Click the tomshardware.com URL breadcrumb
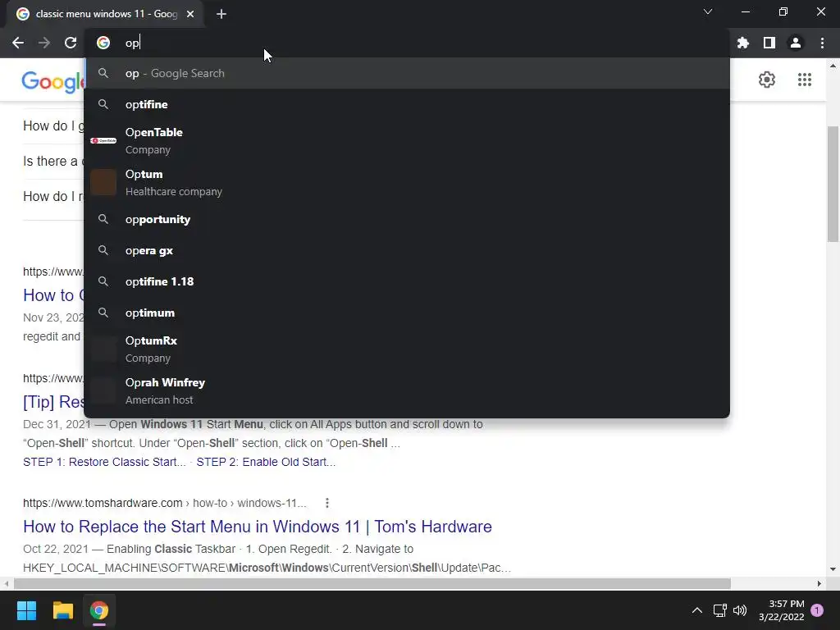840x630 pixels. (164, 503)
